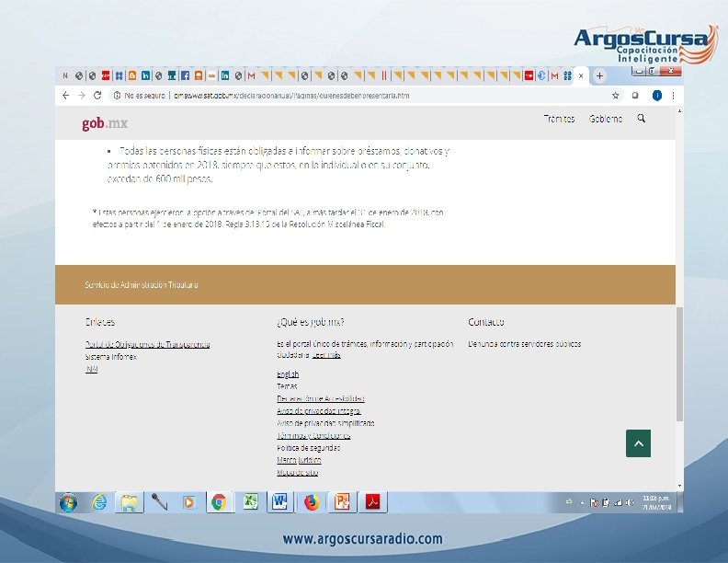Switch to Chrome in the taskbar
The height and width of the screenshot is (563, 728).
[219, 502]
